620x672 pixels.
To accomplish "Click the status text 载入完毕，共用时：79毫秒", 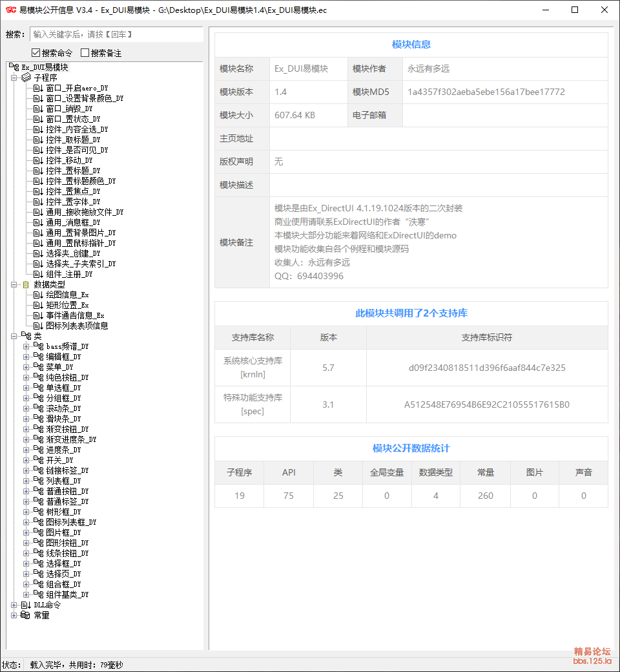I will (x=76, y=665).
